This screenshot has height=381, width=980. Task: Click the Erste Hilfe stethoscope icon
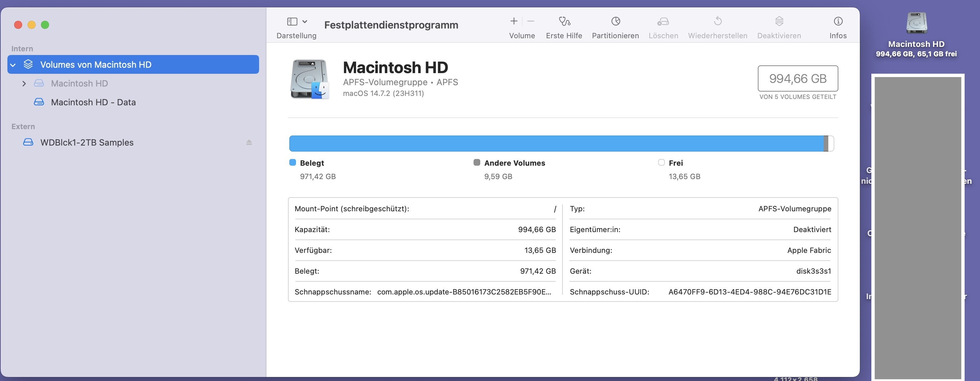(x=564, y=21)
